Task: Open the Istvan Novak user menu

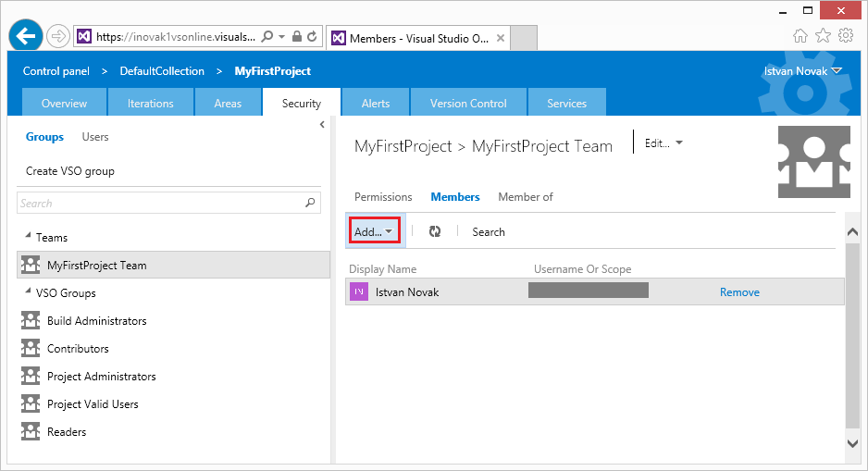Action: click(802, 71)
